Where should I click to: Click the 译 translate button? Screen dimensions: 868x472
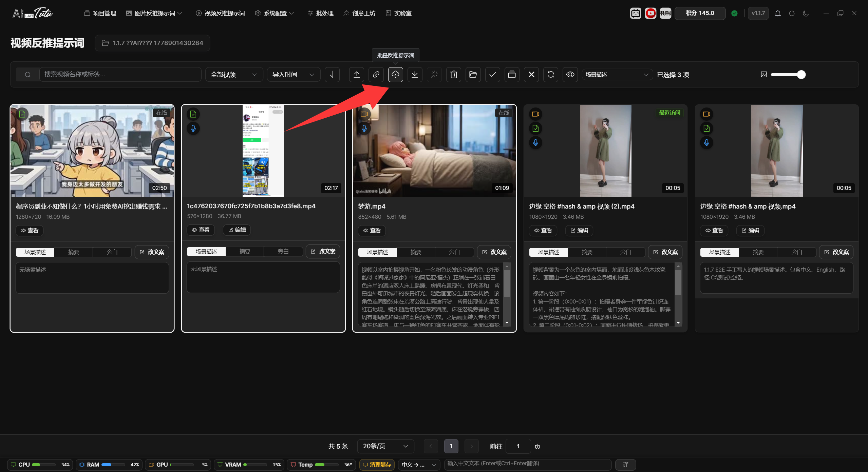(625, 465)
